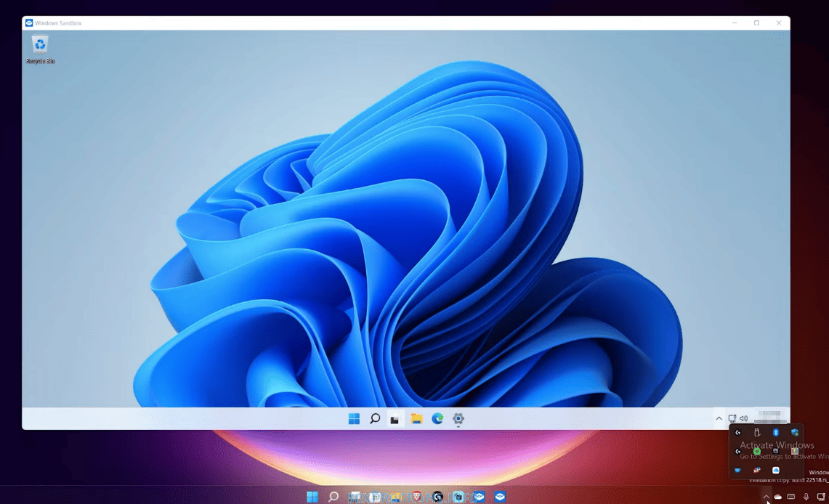
Task: Open the Recycle Bin on sandbox desktop
Action: (x=40, y=46)
